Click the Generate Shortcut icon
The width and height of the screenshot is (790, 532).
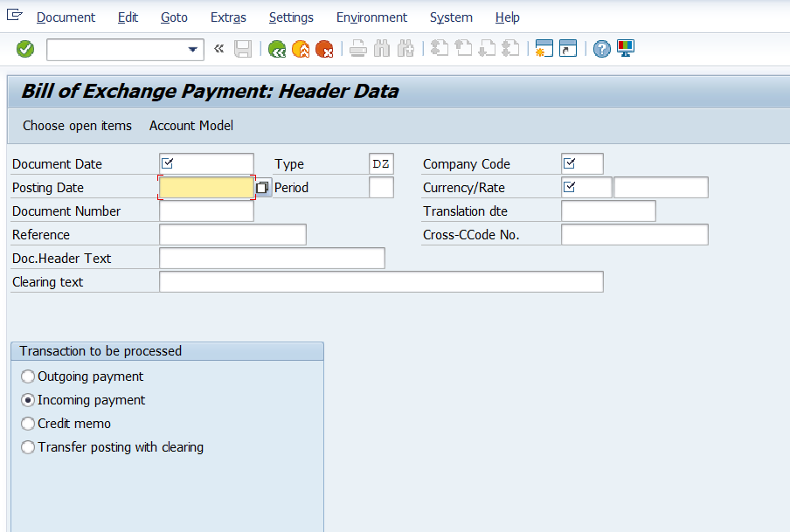(x=568, y=49)
